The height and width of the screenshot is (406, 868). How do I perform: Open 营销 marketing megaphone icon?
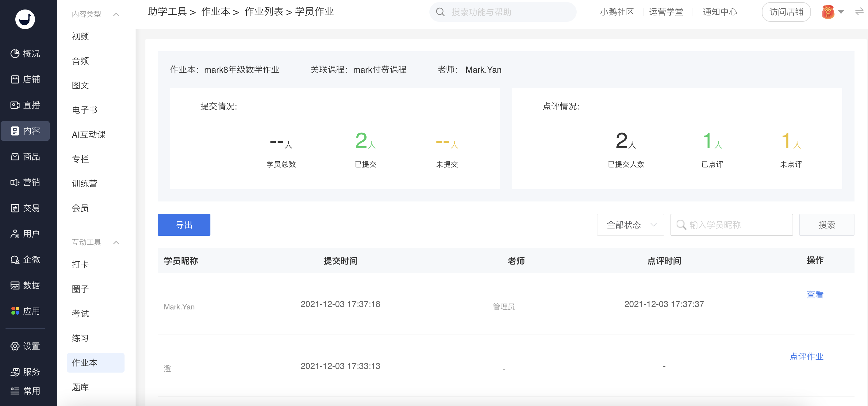pos(15,182)
